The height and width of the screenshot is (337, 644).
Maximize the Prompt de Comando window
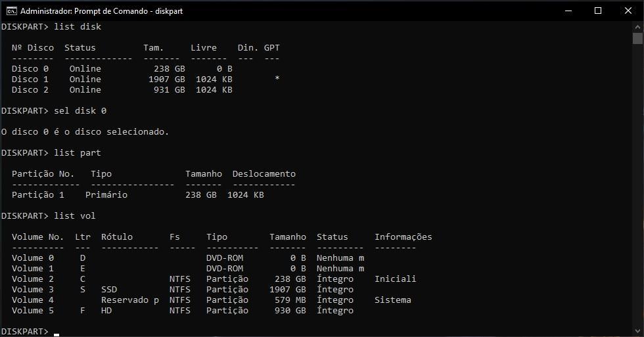598,11
